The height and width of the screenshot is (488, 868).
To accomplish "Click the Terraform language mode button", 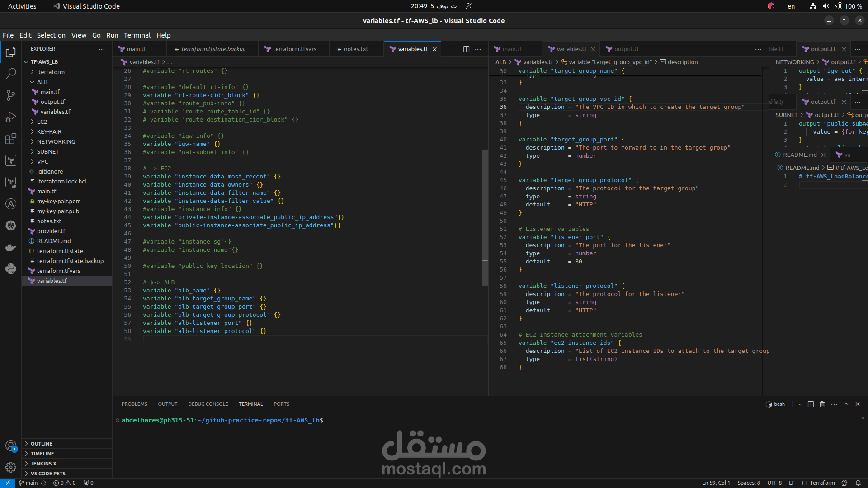I will click(822, 483).
